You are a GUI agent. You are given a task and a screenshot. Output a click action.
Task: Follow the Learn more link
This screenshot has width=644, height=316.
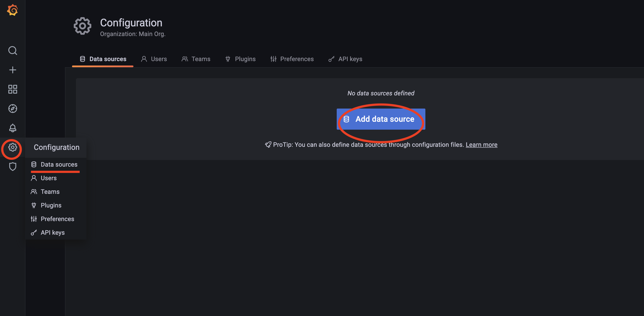[x=481, y=145]
